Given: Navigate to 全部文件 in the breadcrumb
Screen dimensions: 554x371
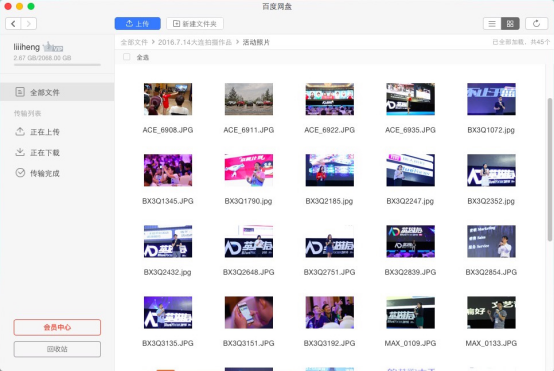Looking at the screenshot, I should tap(134, 42).
